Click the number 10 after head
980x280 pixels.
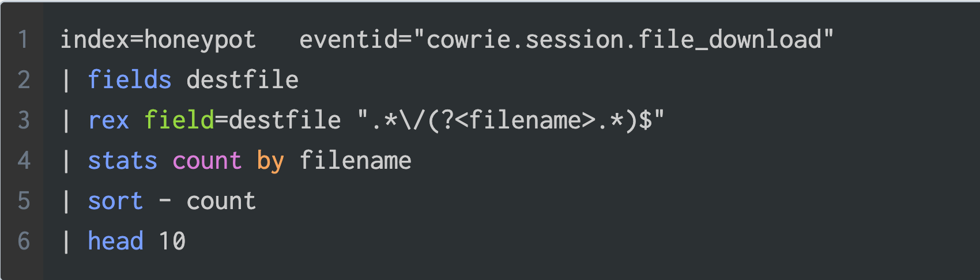172,241
